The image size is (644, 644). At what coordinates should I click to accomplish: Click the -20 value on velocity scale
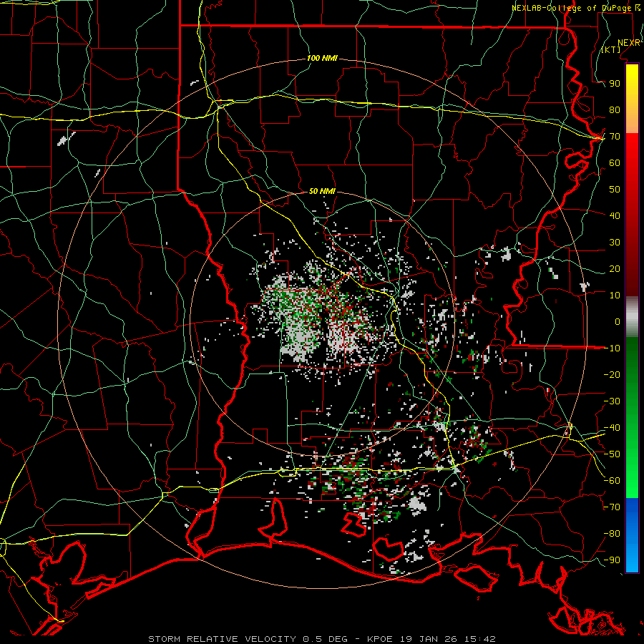(x=612, y=375)
